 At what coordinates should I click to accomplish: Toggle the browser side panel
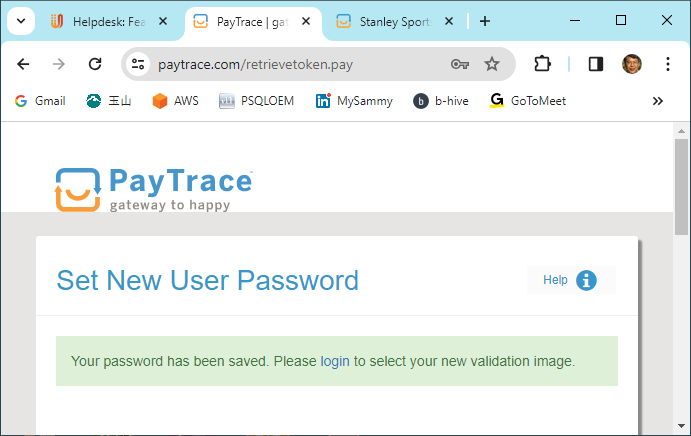point(596,64)
